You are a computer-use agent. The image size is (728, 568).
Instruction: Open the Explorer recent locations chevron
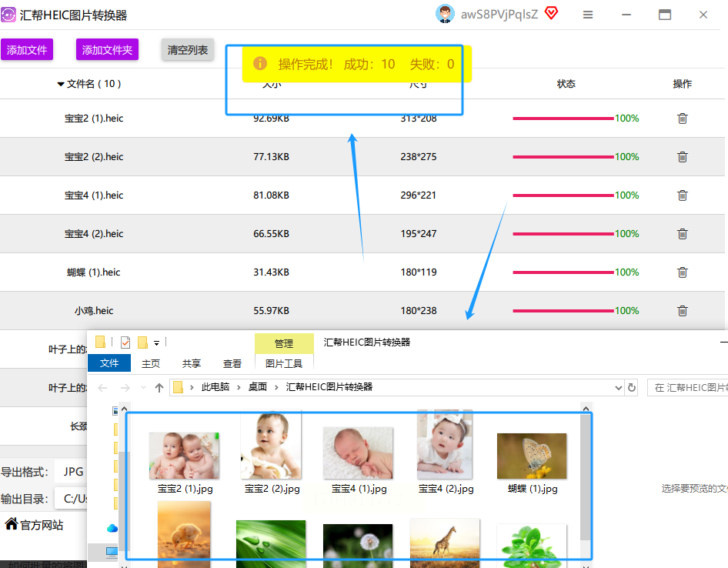(x=143, y=388)
